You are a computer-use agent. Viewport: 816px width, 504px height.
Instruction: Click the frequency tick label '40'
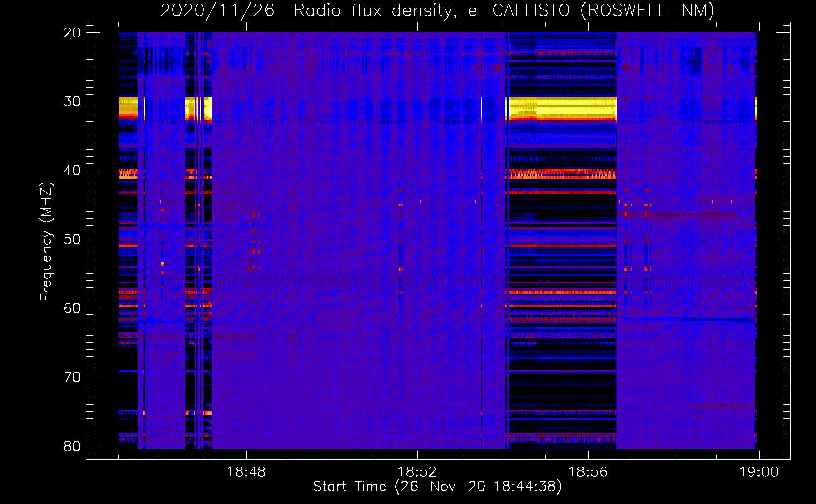pos(72,170)
